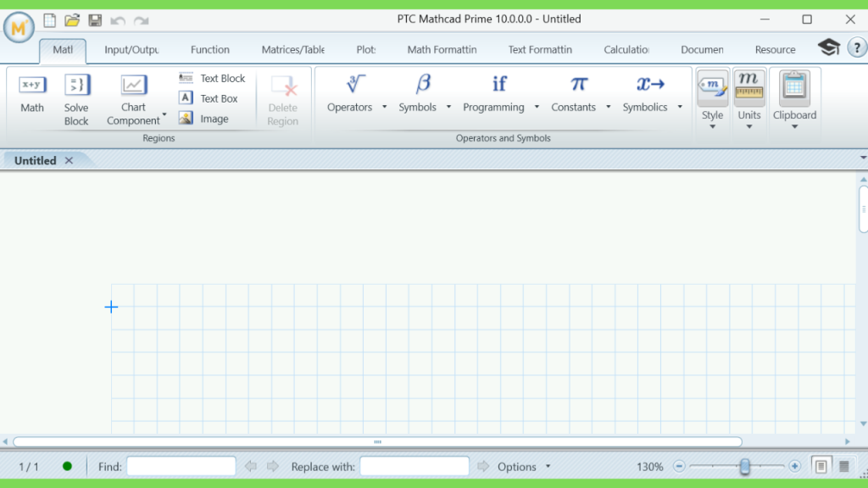Open the Symbolics gallery
Screen dimensions: 868x488
645,94
